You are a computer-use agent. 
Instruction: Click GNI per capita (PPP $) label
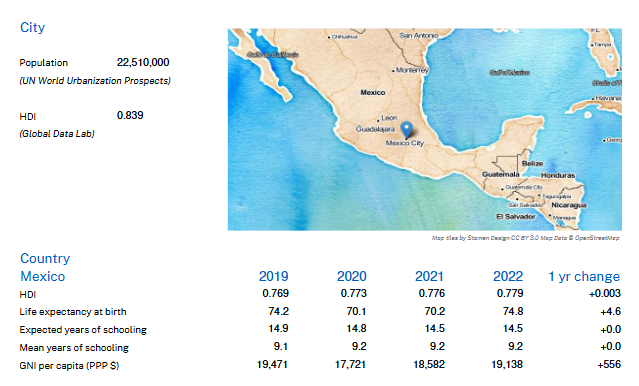tap(69, 366)
